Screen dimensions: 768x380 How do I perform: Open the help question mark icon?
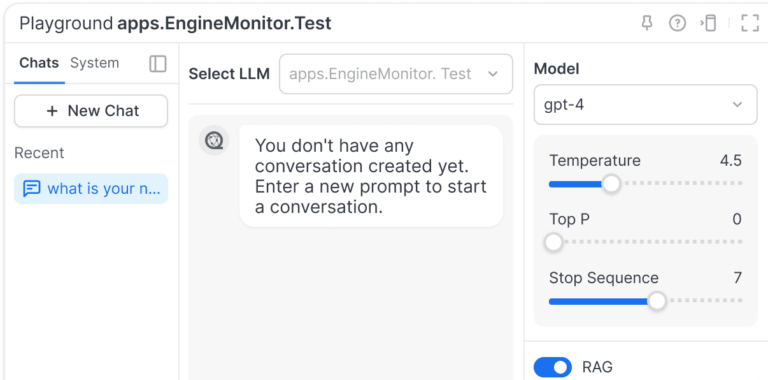(677, 23)
